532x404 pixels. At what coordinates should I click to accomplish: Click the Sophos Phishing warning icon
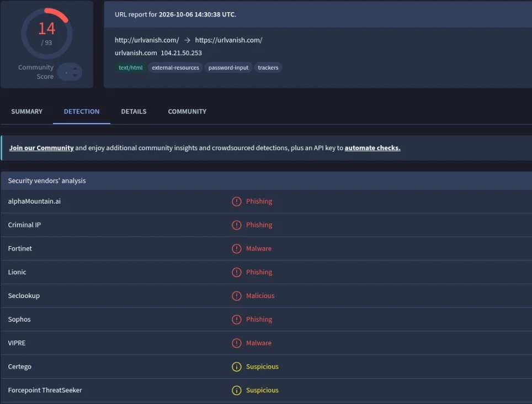pyautogui.click(x=237, y=320)
